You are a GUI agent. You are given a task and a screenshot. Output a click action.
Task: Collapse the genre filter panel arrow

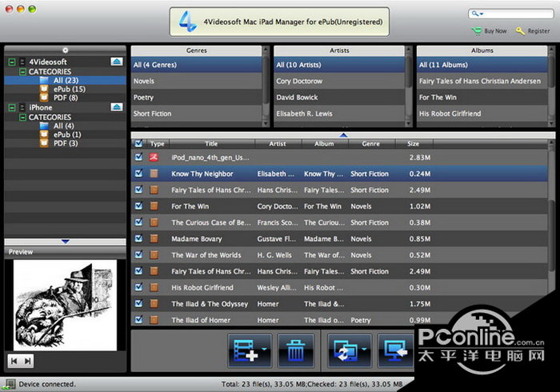coord(343,135)
